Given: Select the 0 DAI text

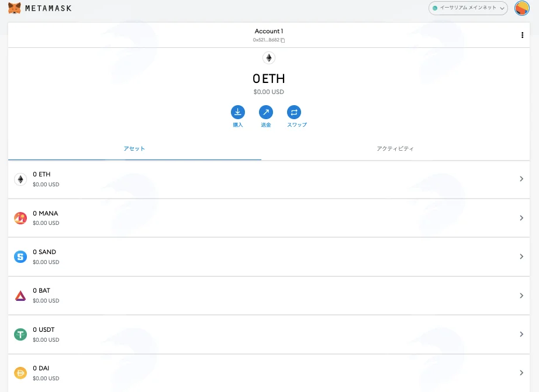Looking at the screenshot, I should (x=41, y=368).
